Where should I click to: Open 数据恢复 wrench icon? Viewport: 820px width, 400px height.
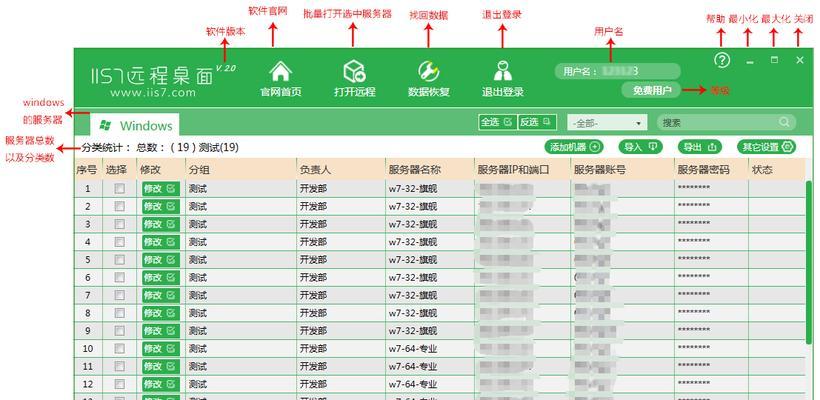428,71
